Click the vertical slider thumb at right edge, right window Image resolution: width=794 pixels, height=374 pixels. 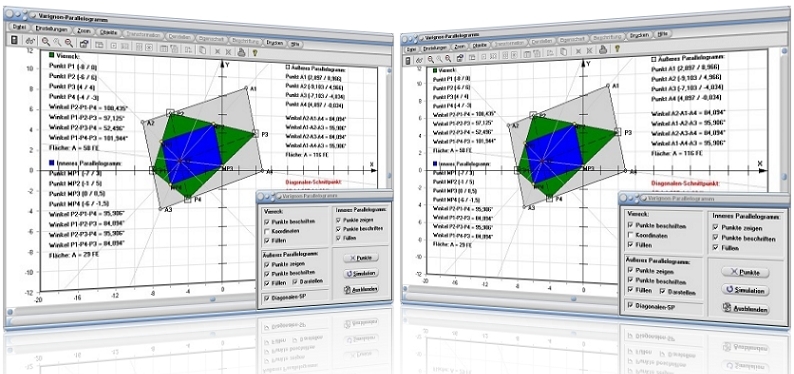(784, 177)
